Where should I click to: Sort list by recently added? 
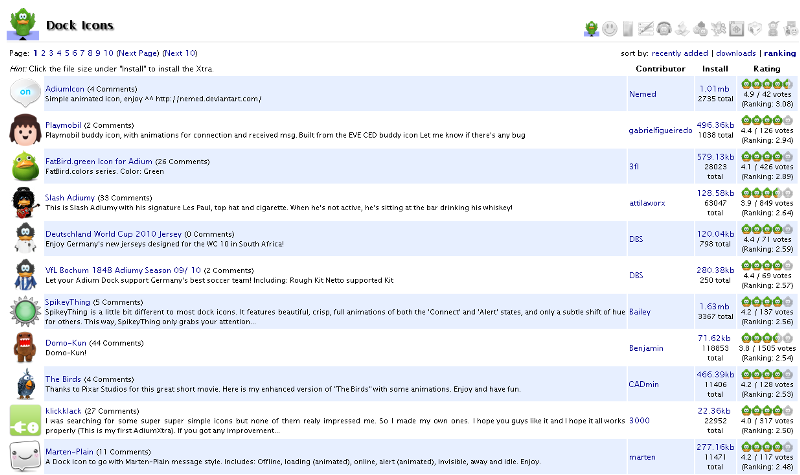click(x=679, y=53)
